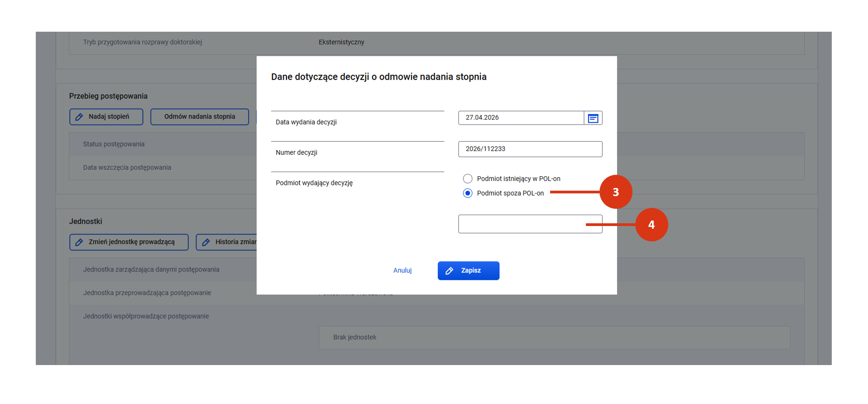Screen dimensions: 868x404
Task: Click the red circle marker numbered 3
Action: pyautogui.click(x=615, y=192)
